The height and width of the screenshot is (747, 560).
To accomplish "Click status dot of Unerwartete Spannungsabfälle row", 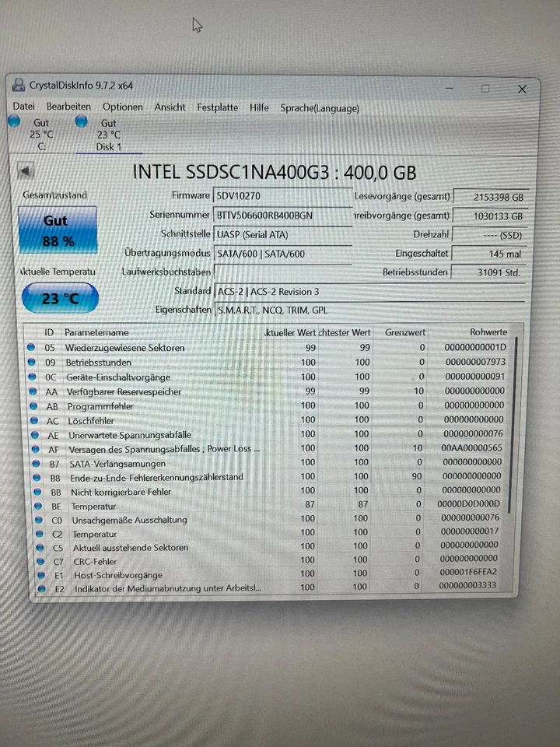I will click(x=35, y=435).
